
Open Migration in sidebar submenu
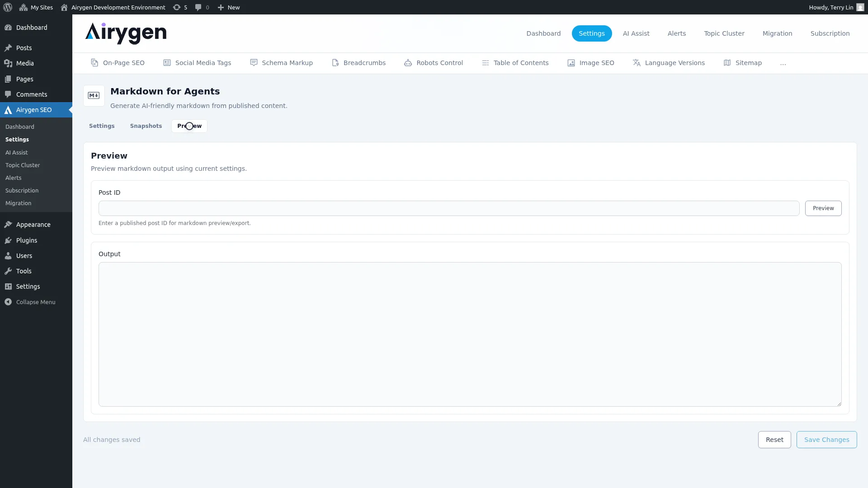(x=19, y=203)
